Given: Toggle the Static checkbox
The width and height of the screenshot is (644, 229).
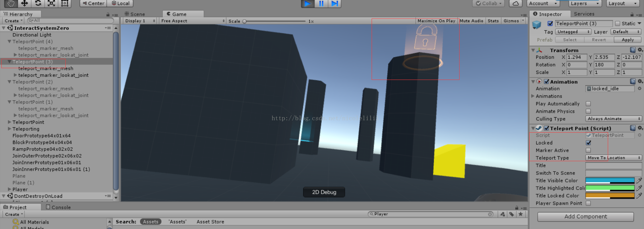Looking at the screenshot, I should tap(618, 24).
